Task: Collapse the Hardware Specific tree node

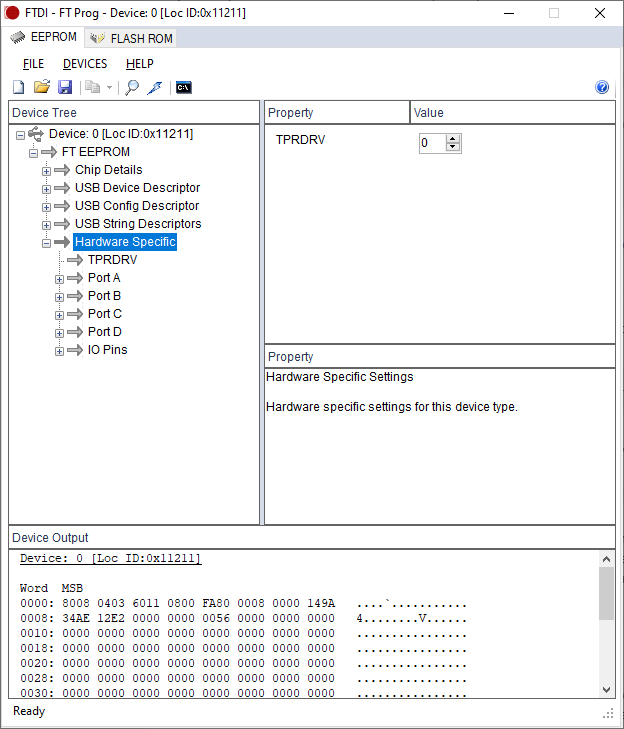Action: click(46, 243)
